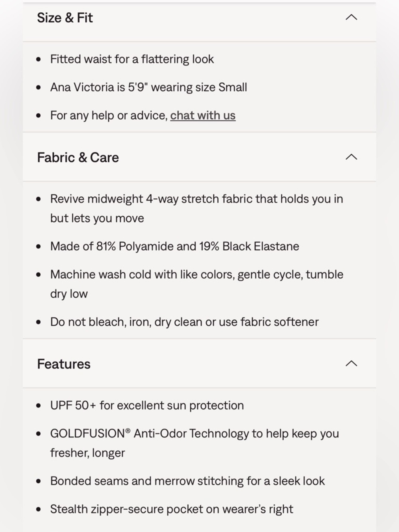Screen dimensions: 399x532
Task: Click "For any help or advice" text
Action: [109, 115]
